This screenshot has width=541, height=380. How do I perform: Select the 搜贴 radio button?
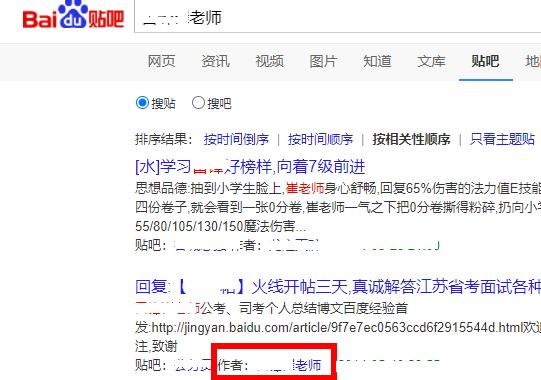click(x=142, y=103)
